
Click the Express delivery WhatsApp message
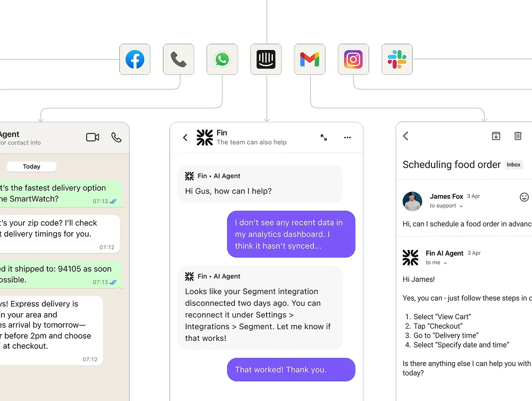51,330
